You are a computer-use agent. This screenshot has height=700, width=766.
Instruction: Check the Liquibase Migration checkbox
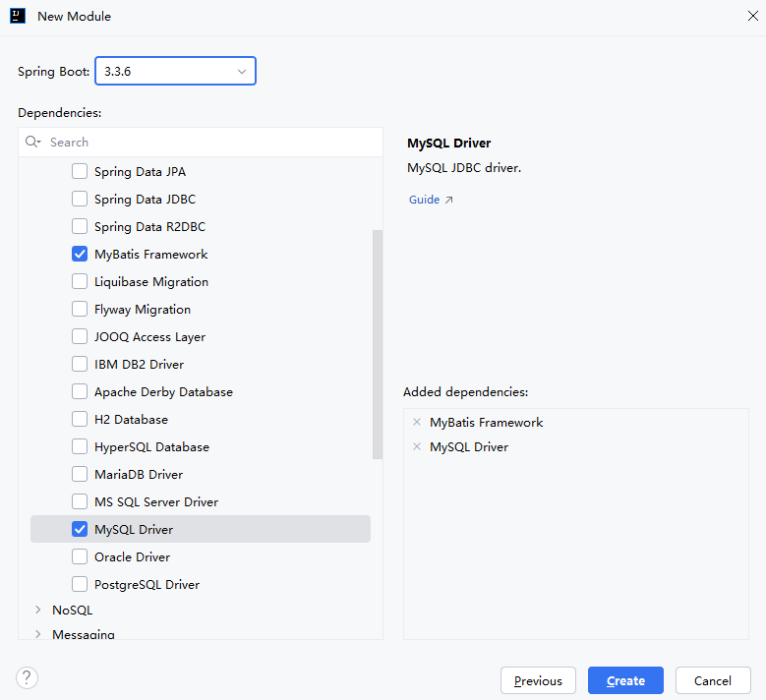point(80,281)
